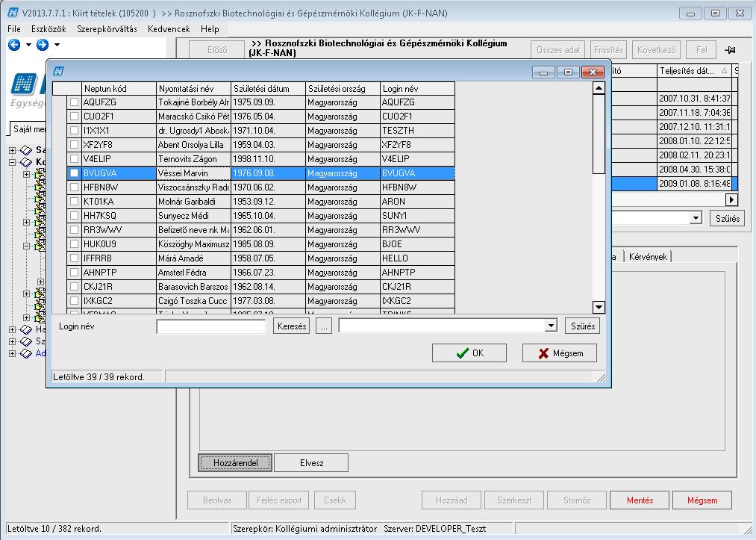Click the book icon of the blue Ad node
This screenshot has height=540, width=756.
point(25,354)
